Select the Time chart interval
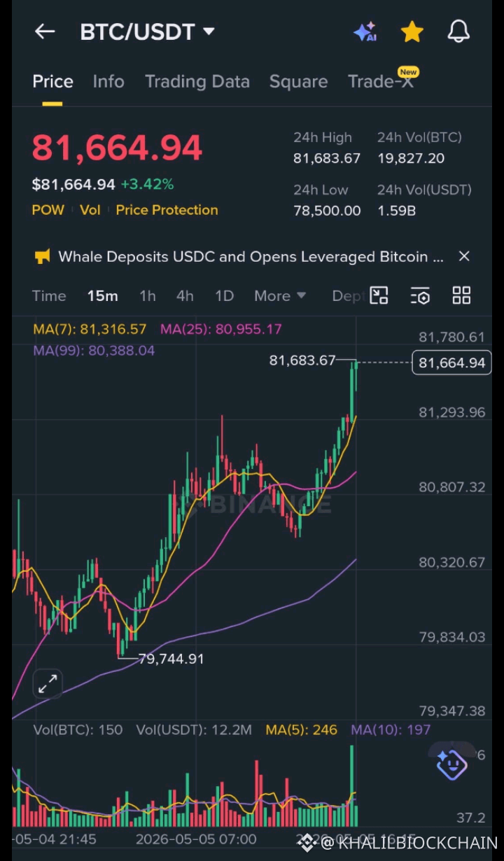Viewport: 504px width, 861px height. click(49, 296)
